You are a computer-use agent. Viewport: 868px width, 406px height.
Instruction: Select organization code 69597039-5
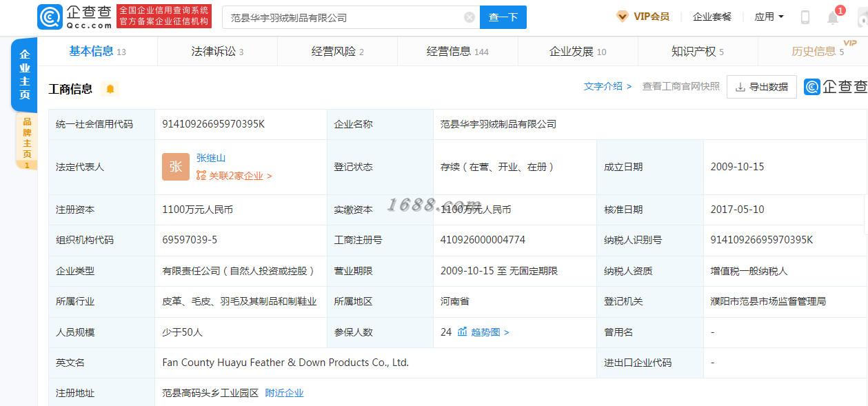[190, 240]
